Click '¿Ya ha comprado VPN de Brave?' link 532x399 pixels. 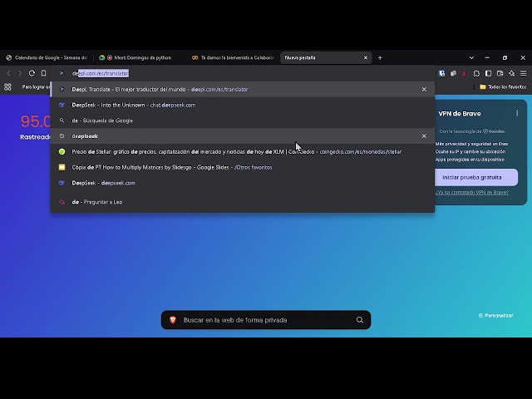tap(472, 192)
